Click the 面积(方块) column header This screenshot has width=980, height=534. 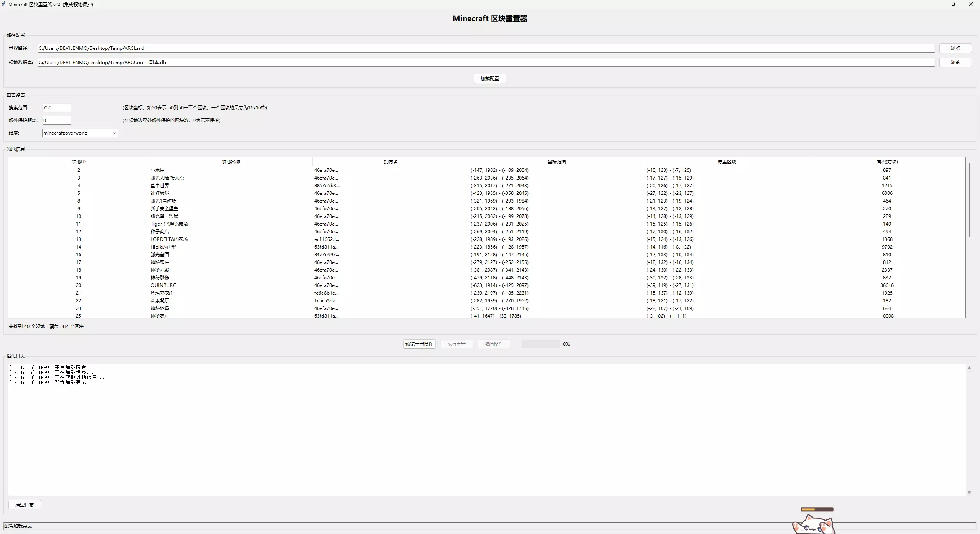(887, 162)
